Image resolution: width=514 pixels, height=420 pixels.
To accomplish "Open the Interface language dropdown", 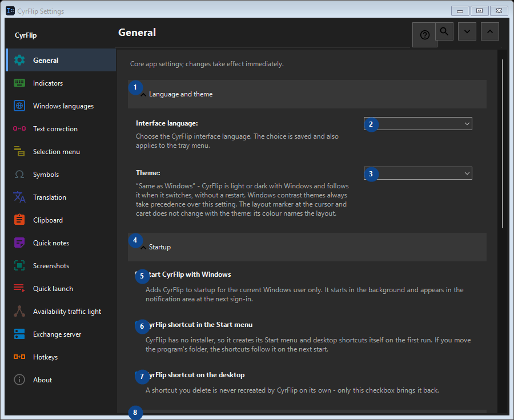I will tap(418, 123).
